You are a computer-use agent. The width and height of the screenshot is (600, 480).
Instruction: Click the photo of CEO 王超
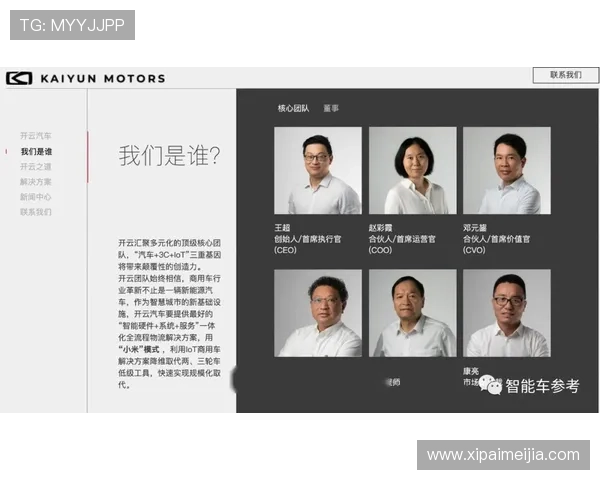318,170
